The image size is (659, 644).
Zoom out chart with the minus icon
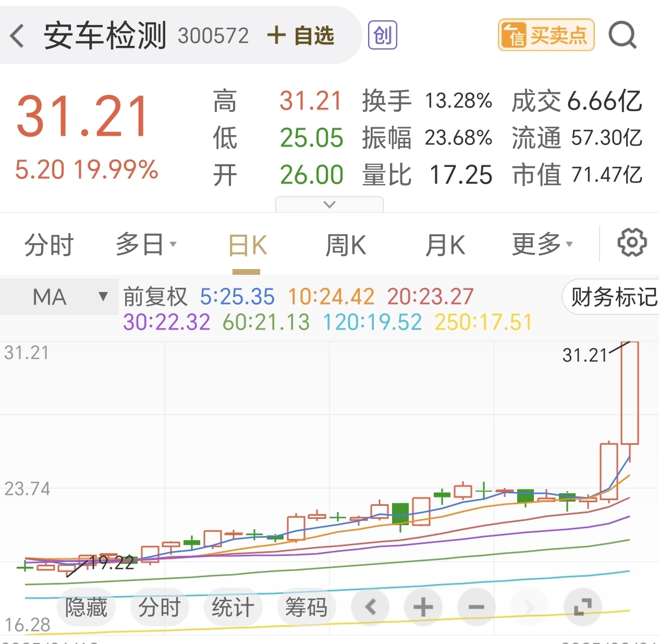pos(476,607)
